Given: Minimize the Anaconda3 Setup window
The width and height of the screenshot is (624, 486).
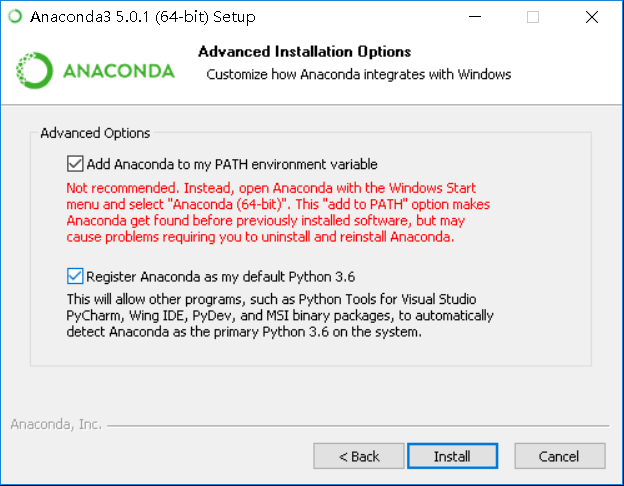Looking at the screenshot, I should (484, 17).
